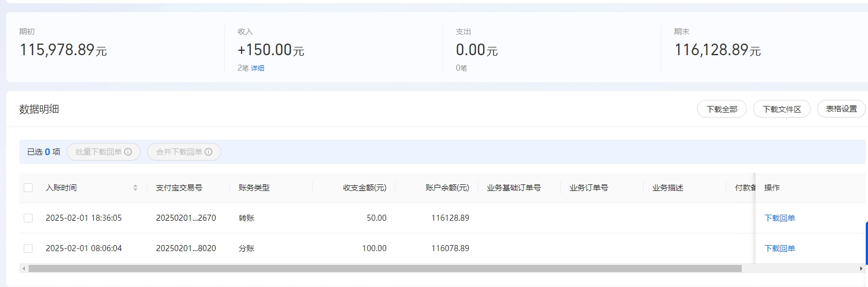Click the 批量下载回单 button
The width and height of the screenshot is (868, 287).
[104, 152]
